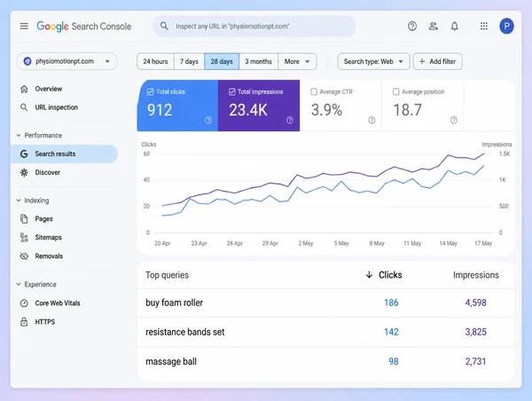
Task: Click the 4,598 impressions value
Action: coord(475,303)
